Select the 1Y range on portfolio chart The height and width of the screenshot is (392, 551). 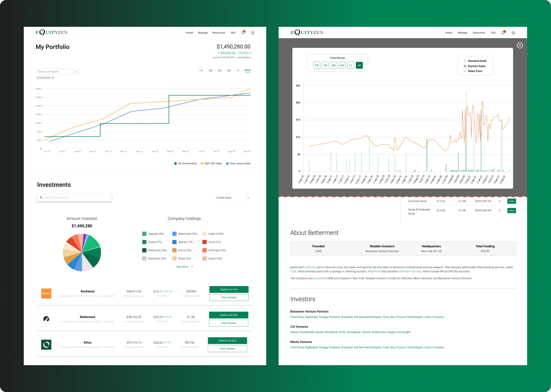coord(238,70)
